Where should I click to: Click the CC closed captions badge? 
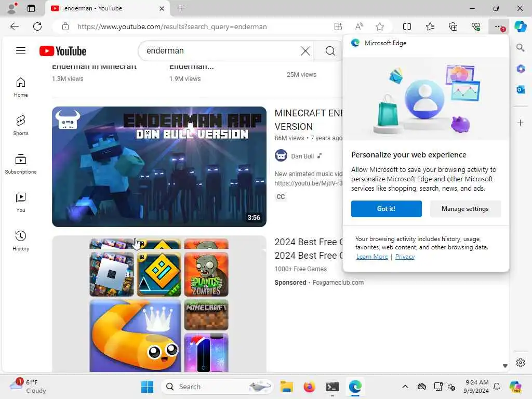point(281,197)
